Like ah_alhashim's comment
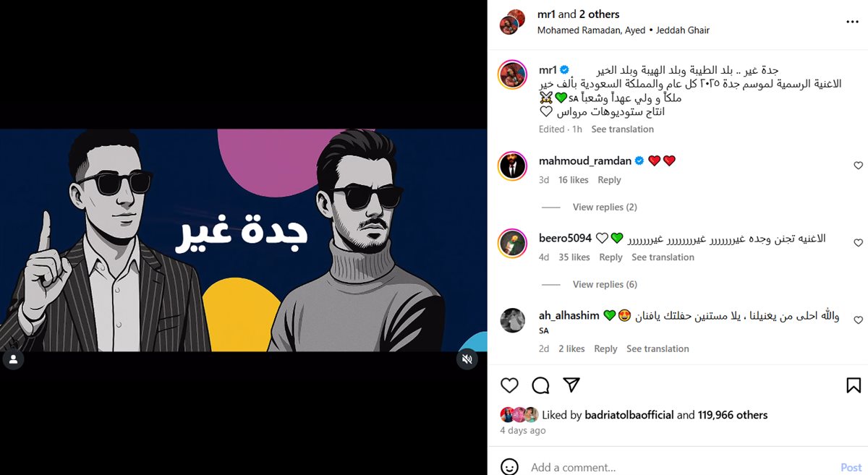Viewport: 868px width, 475px height. click(859, 320)
